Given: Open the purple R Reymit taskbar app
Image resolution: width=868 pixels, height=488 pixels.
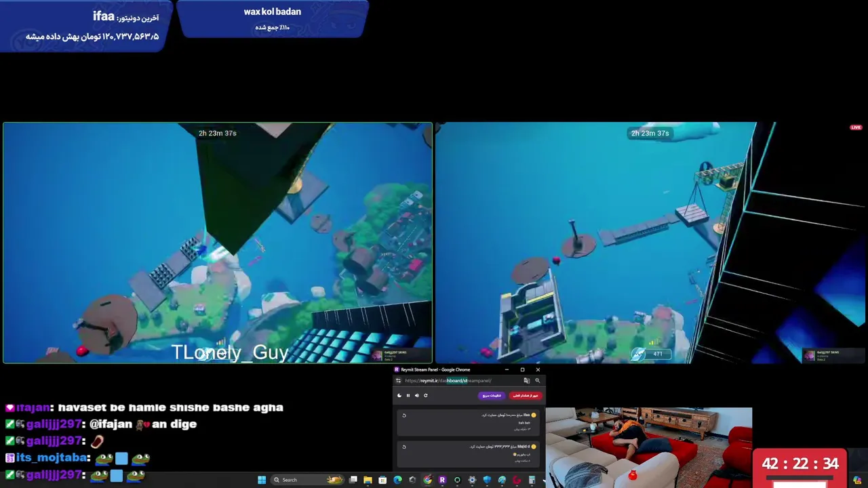Looking at the screenshot, I should [x=442, y=480].
